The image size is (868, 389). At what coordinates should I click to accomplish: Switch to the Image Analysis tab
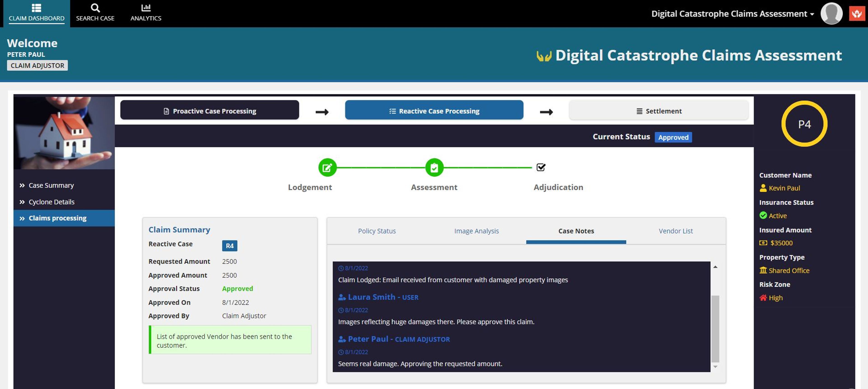(x=476, y=231)
